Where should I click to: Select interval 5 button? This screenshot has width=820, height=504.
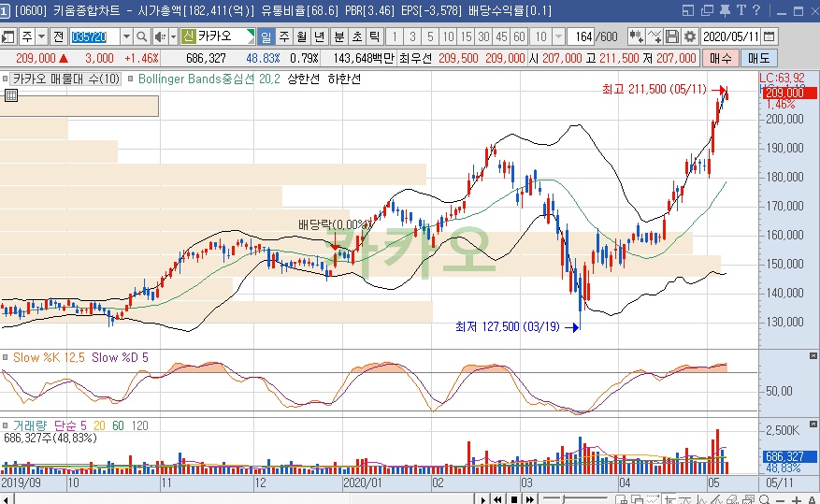[430, 36]
